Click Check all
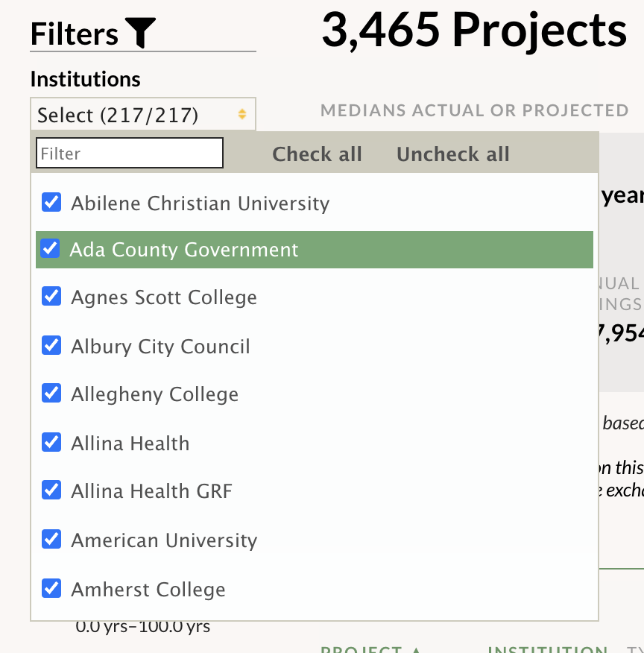 click(x=317, y=154)
